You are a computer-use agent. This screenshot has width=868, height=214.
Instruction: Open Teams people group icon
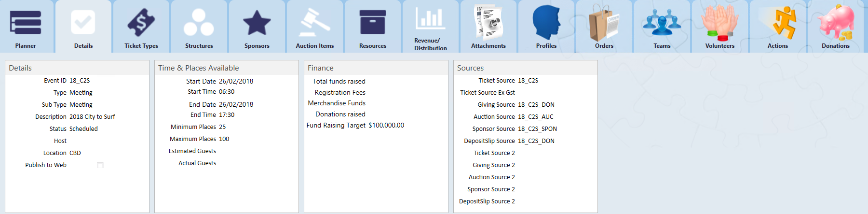(x=662, y=23)
